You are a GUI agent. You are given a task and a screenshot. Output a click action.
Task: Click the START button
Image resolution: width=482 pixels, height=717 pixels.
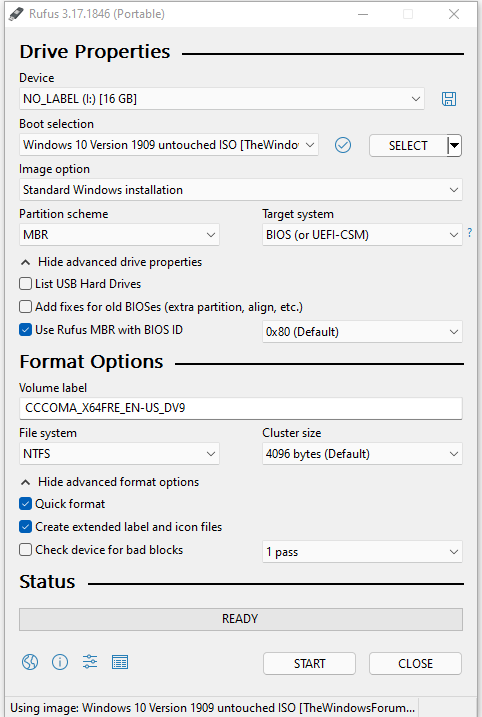tap(310, 663)
